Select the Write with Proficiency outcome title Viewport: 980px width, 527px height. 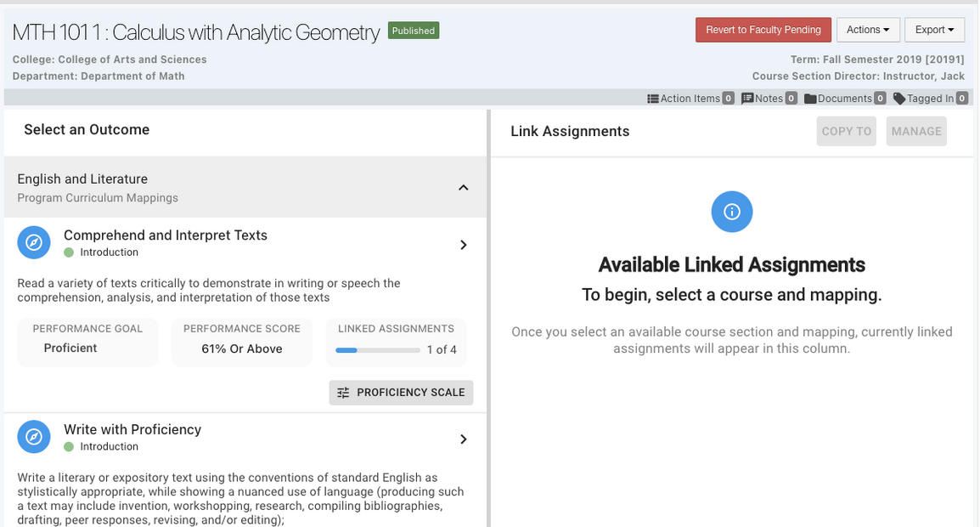132,429
